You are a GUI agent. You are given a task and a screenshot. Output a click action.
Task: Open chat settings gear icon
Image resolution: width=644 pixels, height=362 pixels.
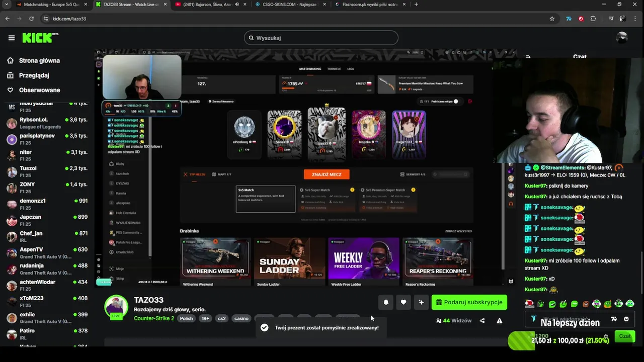(x=606, y=336)
